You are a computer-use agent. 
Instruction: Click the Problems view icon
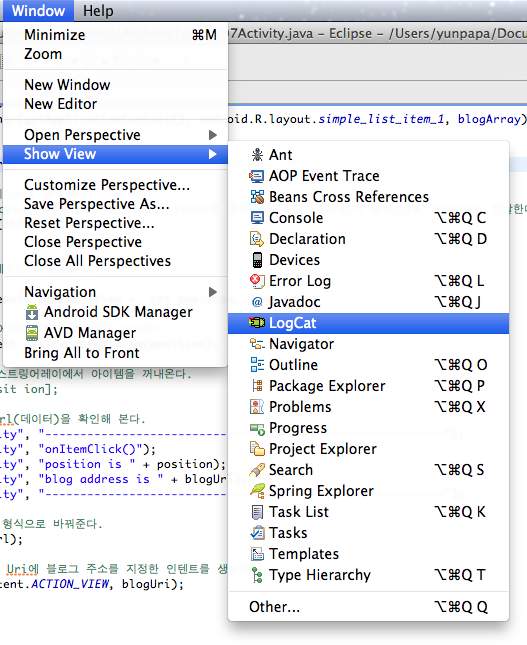tap(257, 407)
